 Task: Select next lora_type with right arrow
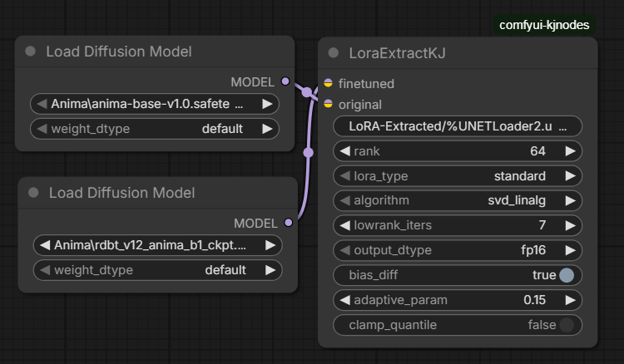click(x=570, y=176)
